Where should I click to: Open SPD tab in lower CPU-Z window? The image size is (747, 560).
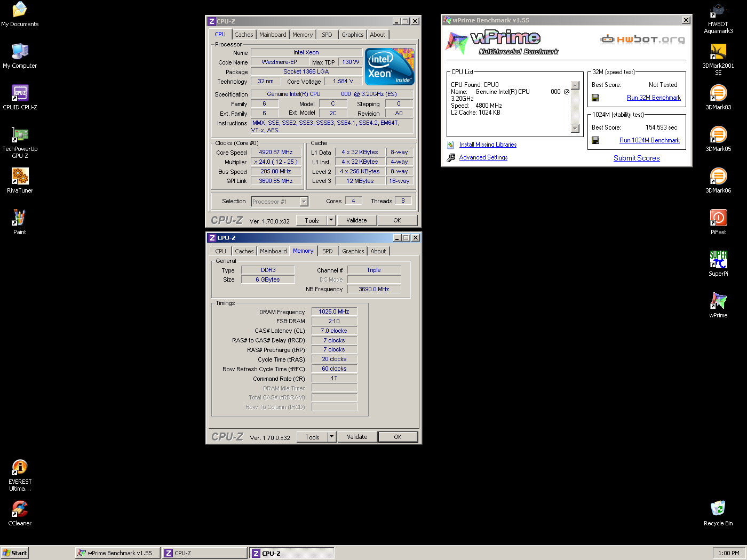pyautogui.click(x=328, y=251)
